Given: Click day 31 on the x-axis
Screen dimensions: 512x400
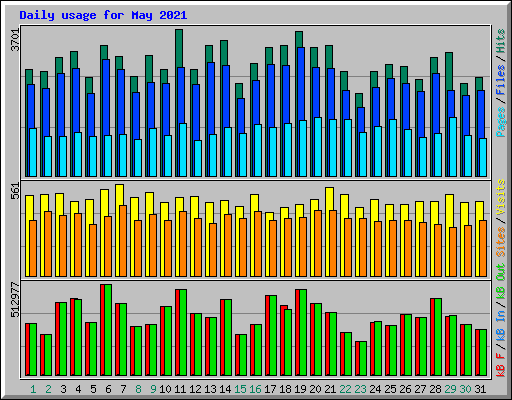Looking at the screenshot, I should click(480, 389).
